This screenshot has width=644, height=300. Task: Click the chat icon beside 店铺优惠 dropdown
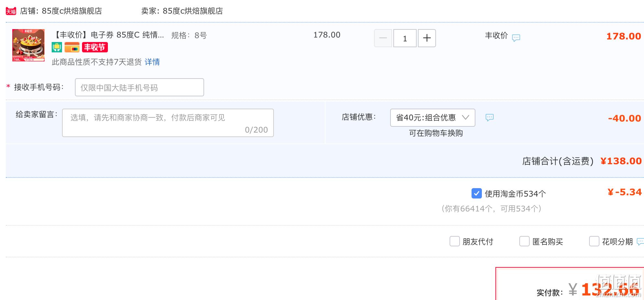[490, 117]
